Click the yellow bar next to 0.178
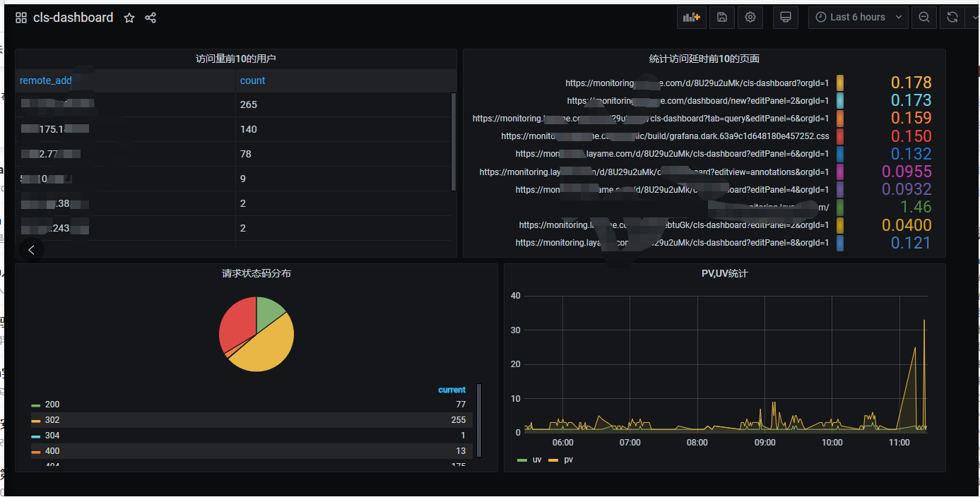The height and width of the screenshot is (497, 980). tap(840, 83)
